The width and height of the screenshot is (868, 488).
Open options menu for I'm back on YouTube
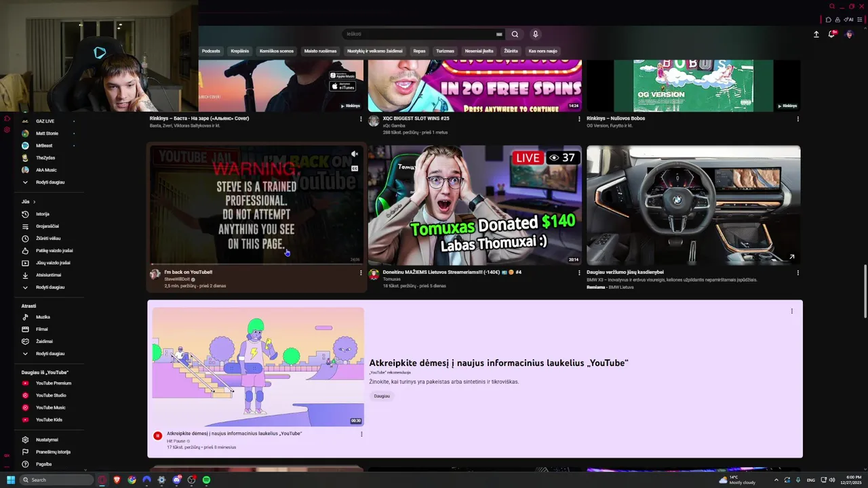[x=361, y=272]
